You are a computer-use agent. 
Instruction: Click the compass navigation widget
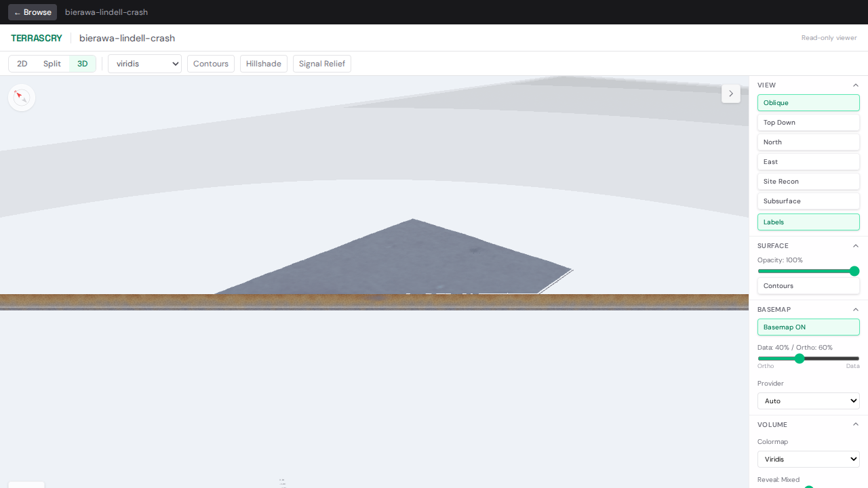pyautogui.click(x=21, y=97)
